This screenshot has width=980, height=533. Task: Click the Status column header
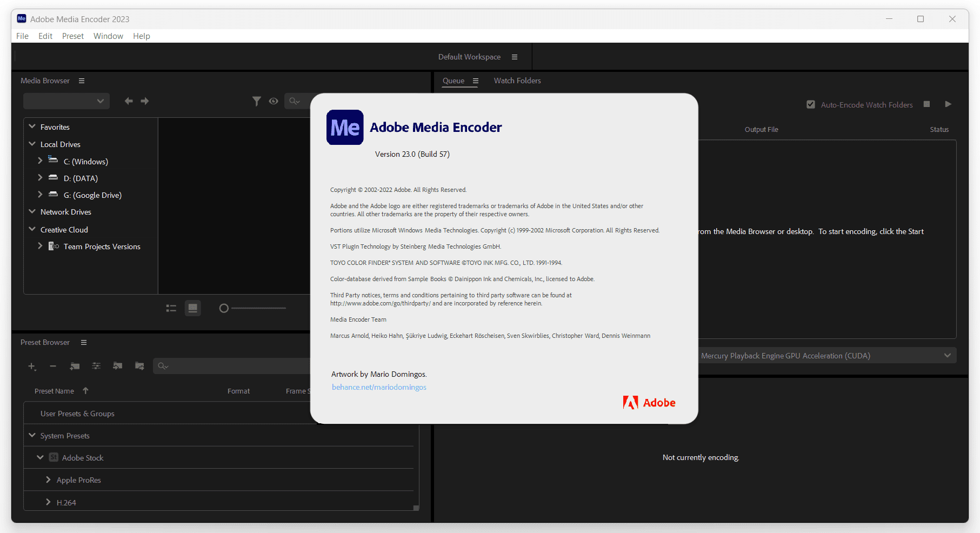point(939,130)
